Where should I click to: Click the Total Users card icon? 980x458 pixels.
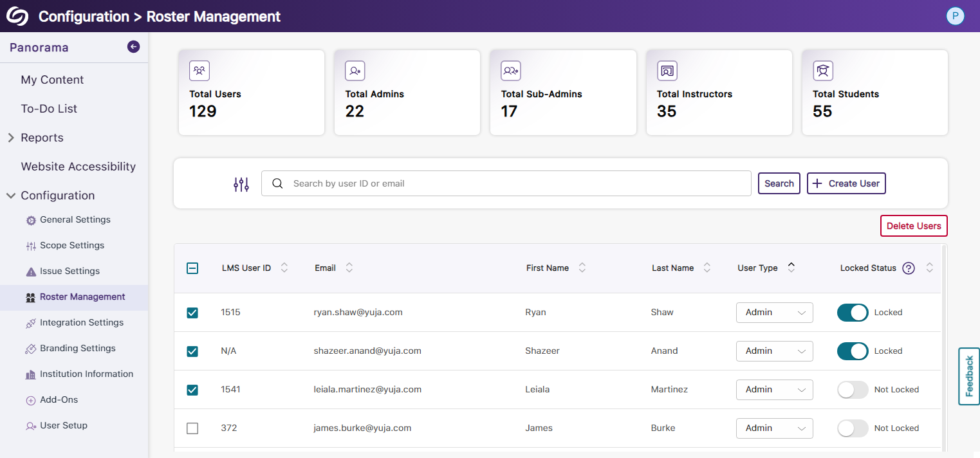click(199, 70)
